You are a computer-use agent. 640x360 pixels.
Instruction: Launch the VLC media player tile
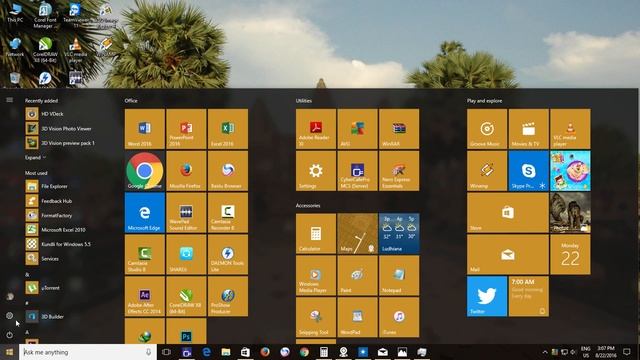click(x=570, y=129)
